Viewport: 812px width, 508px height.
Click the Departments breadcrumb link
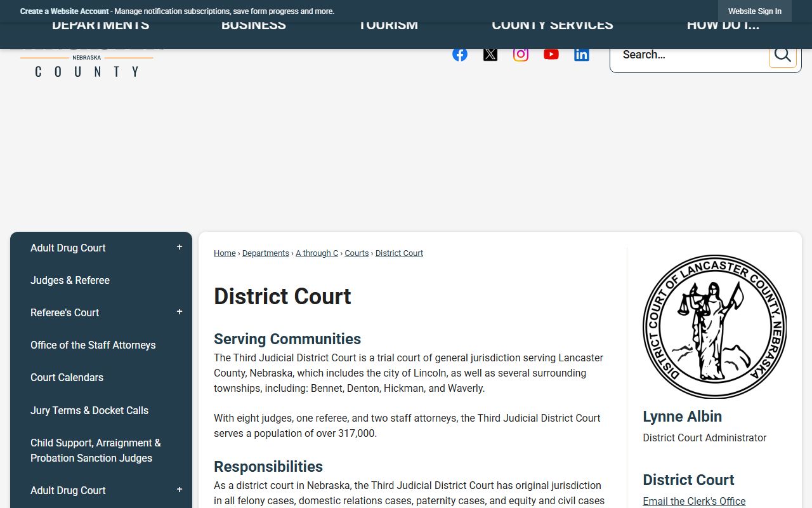tap(266, 253)
